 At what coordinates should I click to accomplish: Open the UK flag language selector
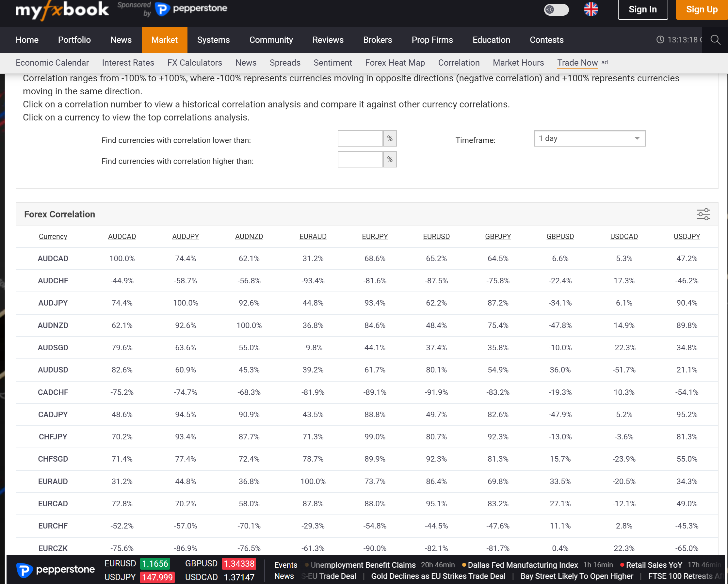point(591,9)
